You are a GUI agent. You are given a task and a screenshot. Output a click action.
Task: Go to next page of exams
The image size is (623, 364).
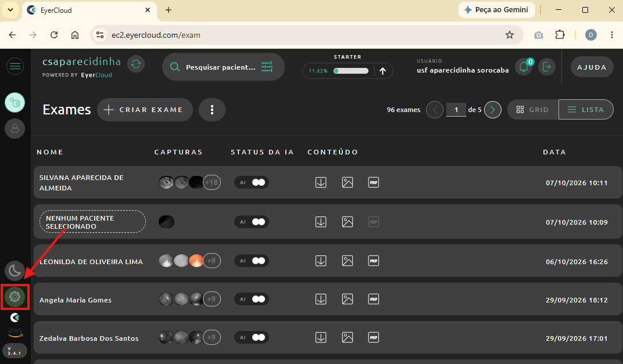(493, 110)
